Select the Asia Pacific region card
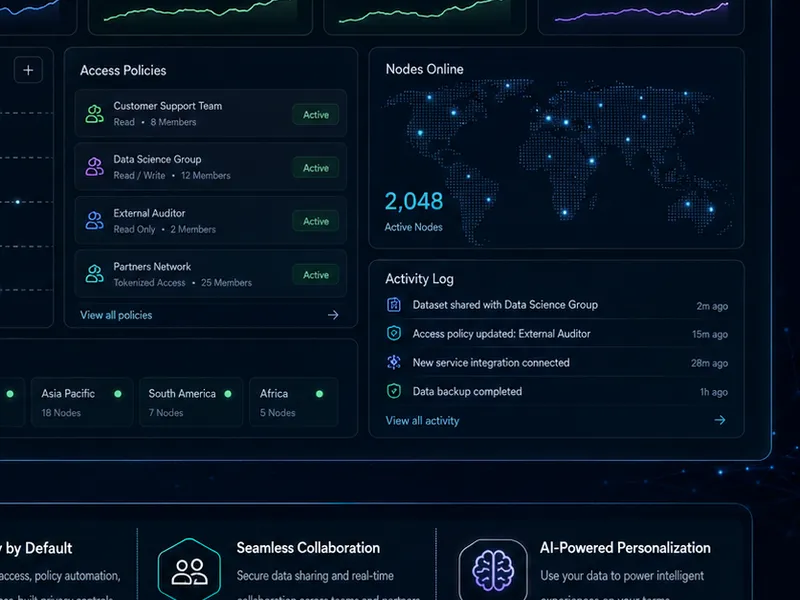 point(82,402)
